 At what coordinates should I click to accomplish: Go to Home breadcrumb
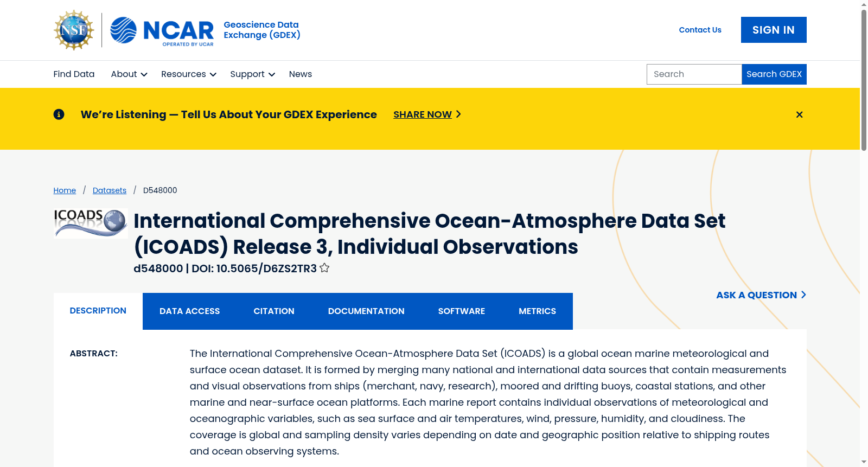point(65,190)
